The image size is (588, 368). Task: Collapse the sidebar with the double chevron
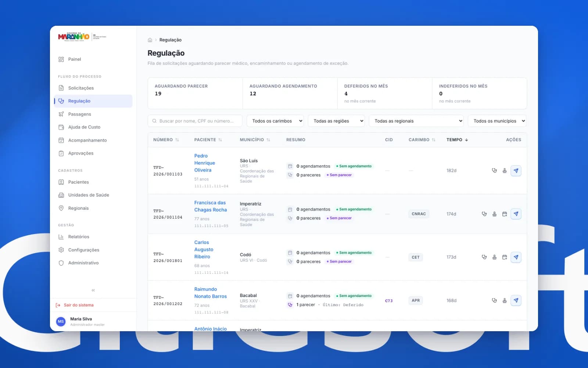click(93, 290)
